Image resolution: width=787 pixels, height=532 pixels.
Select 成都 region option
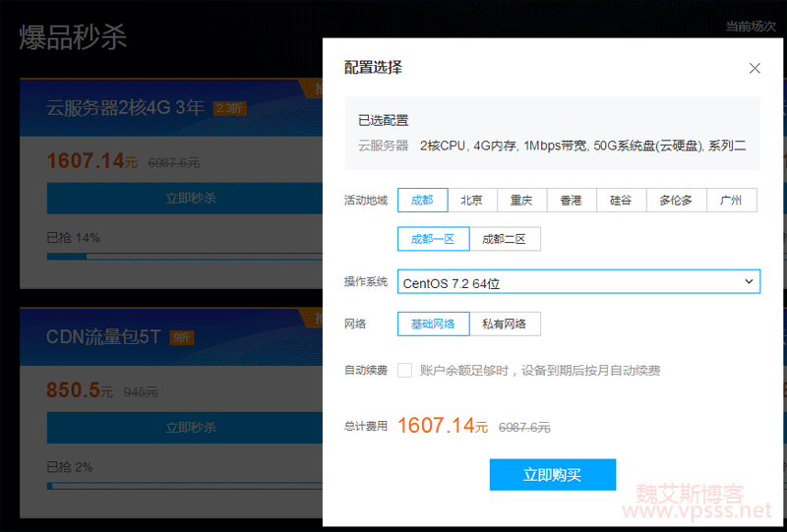[422, 201]
